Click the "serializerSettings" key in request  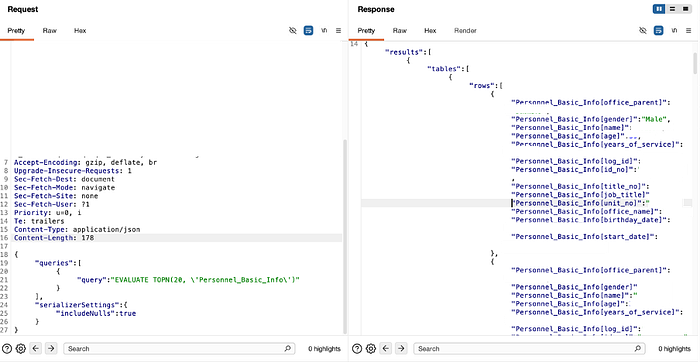pos(77,305)
